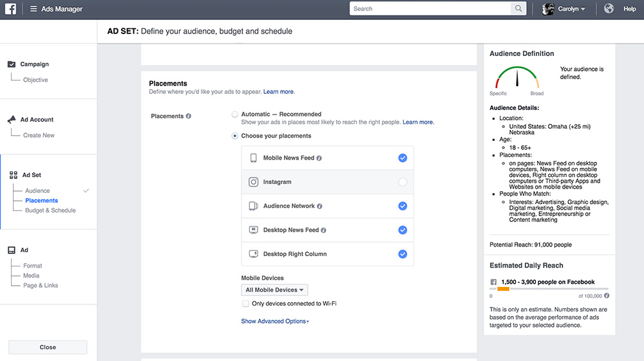Viewport: 644px width, 361px height.
Task: Select Choose your placements radio
Action: (x=234, y=136)
